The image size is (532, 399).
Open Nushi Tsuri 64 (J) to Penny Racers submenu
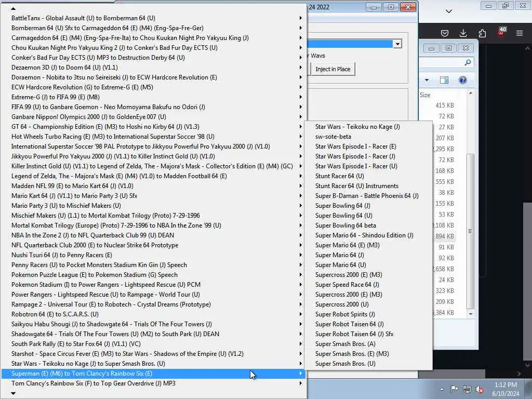(x=154, y=255)
